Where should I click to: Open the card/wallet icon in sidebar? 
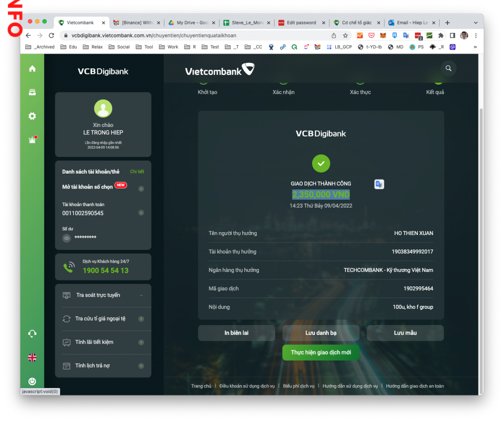32,92
